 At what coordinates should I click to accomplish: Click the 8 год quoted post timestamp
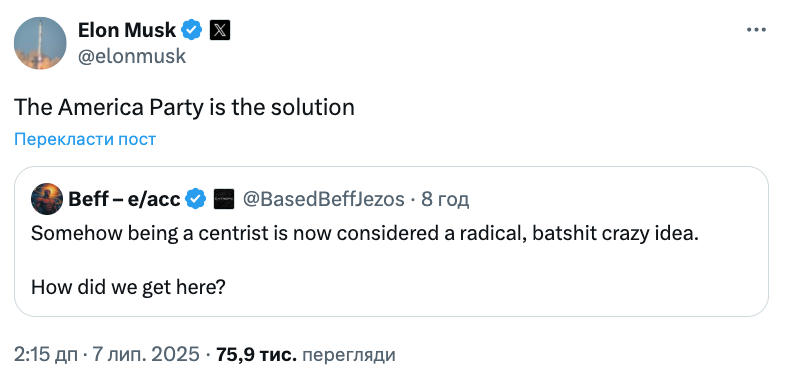445,200
